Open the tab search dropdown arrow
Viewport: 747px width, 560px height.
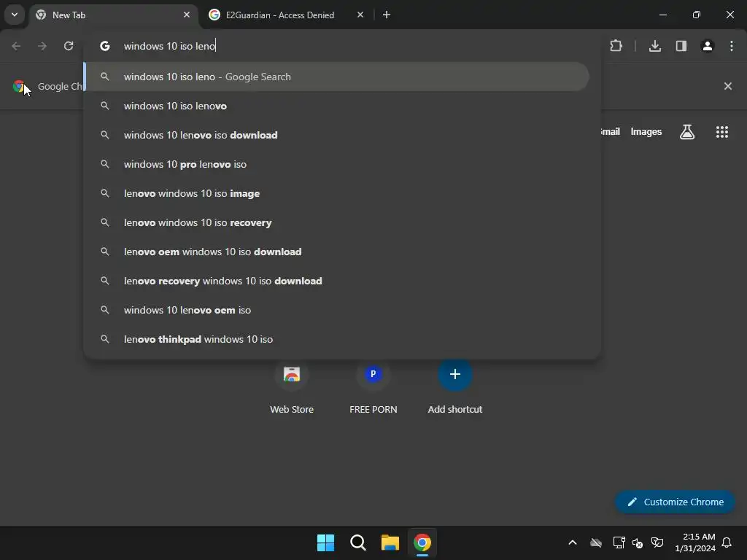(15, 15)
